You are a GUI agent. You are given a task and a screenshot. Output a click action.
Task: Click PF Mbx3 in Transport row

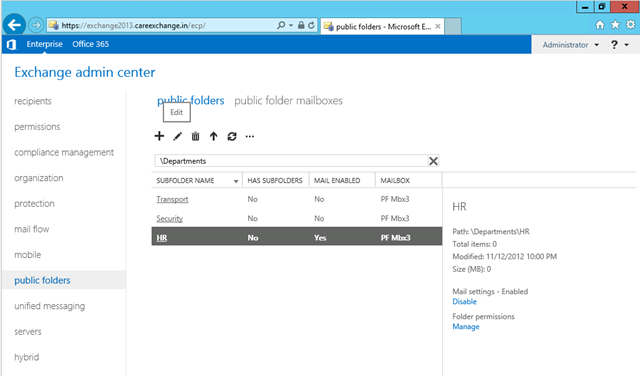click(395, 199)
